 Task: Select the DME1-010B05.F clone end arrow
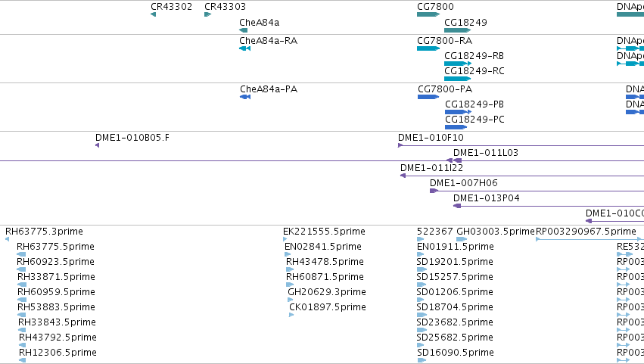pos(98,145)
